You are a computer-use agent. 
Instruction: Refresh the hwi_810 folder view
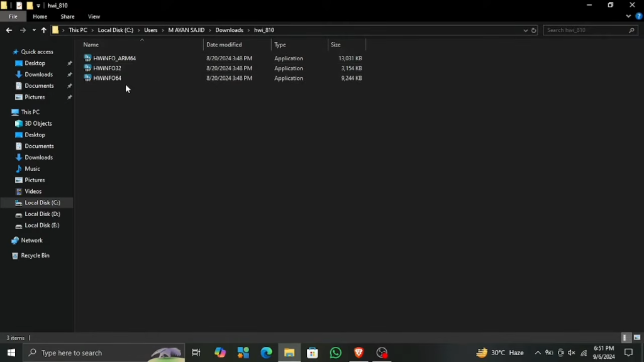pyautogui.click(x=533, y=30)
